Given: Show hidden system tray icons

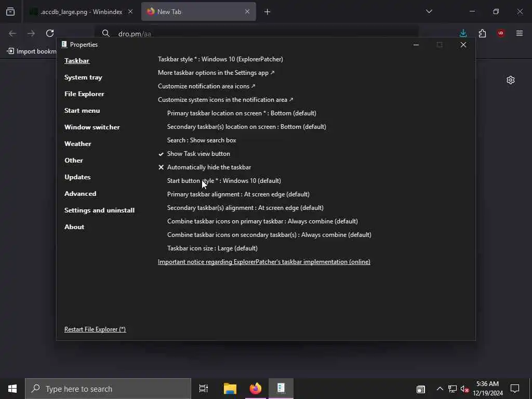Looking at the screenshot, I should tap(440, 389).
